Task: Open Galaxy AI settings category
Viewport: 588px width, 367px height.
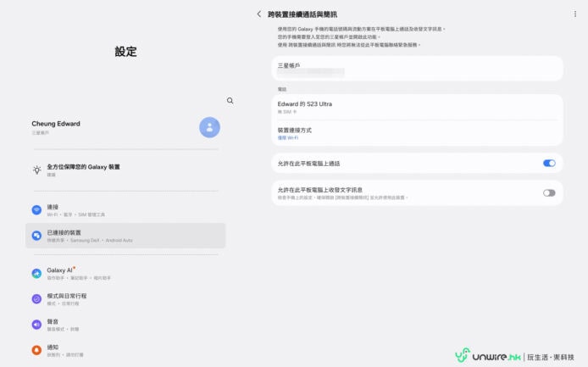Action: pyautogui.click(x=125, y=274)
